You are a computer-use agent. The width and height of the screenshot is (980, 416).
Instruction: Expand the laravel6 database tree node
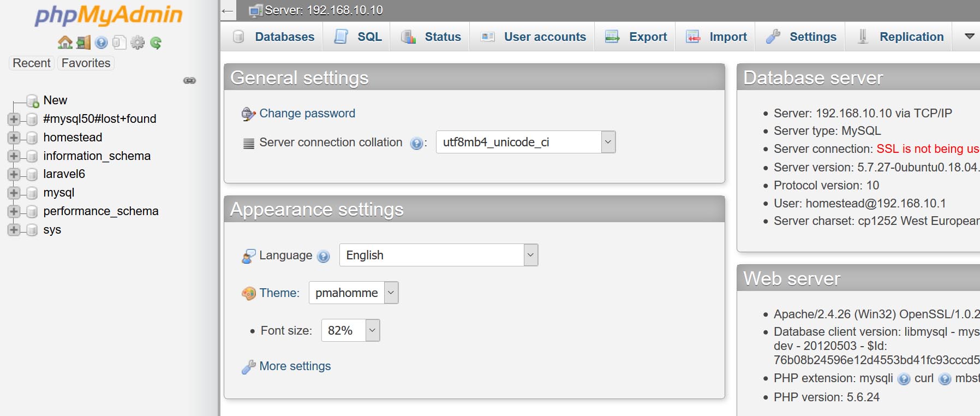point(14,174)
